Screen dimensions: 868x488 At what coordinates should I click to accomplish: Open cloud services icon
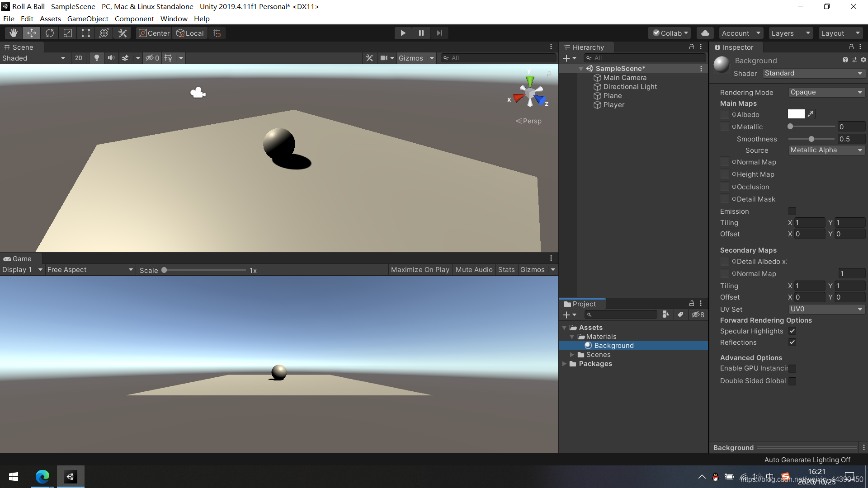point(705,33)
